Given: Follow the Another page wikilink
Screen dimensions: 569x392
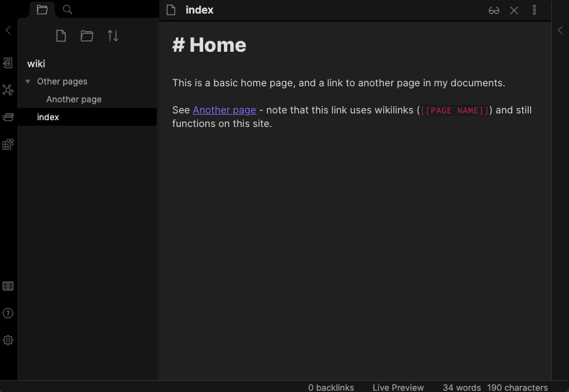Looking at the screenshot, I should click(x=224, y=110).
